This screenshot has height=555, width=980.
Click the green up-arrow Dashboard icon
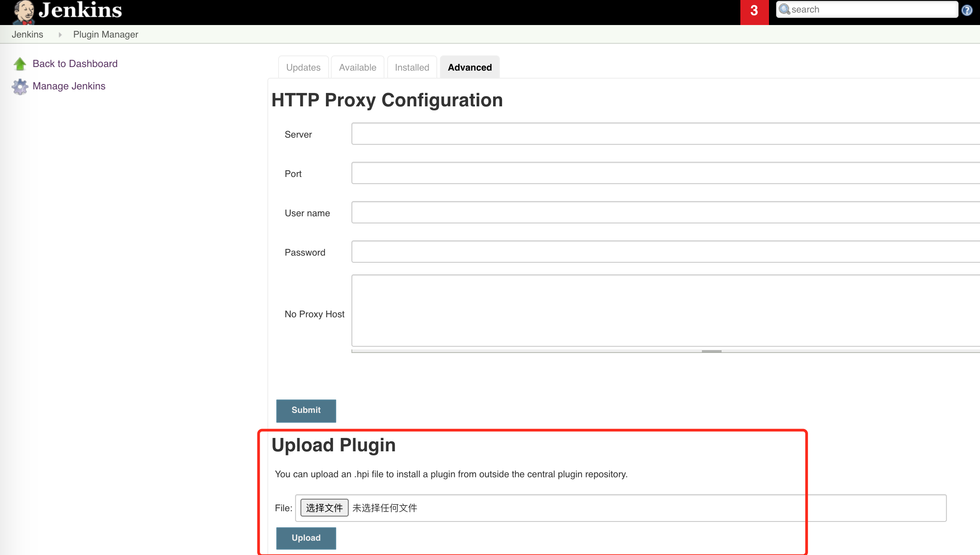coord(20,64)
